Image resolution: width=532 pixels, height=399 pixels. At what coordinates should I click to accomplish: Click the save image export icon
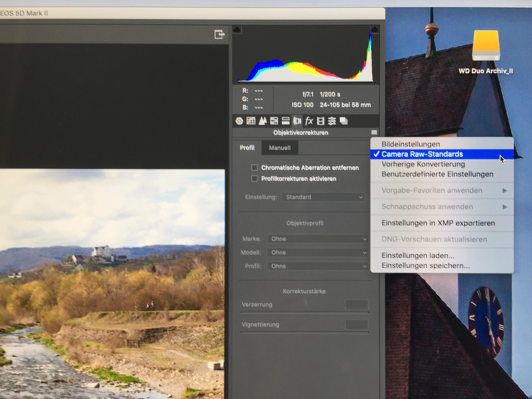pyautogui.click(x=219, y=34)
